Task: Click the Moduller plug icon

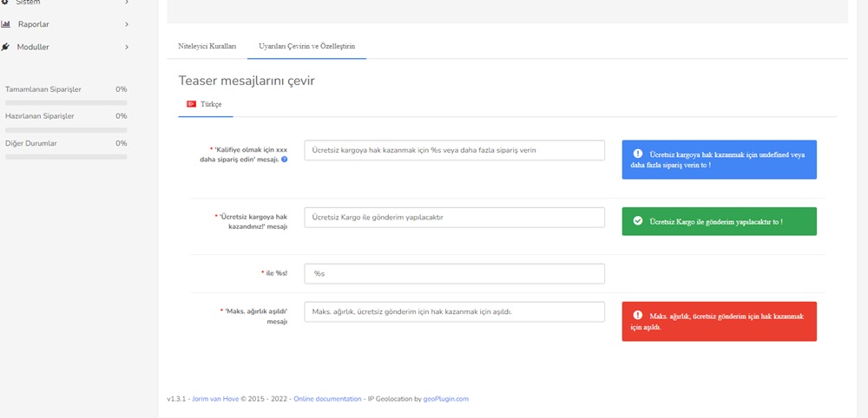Action: tap(5, 47)
